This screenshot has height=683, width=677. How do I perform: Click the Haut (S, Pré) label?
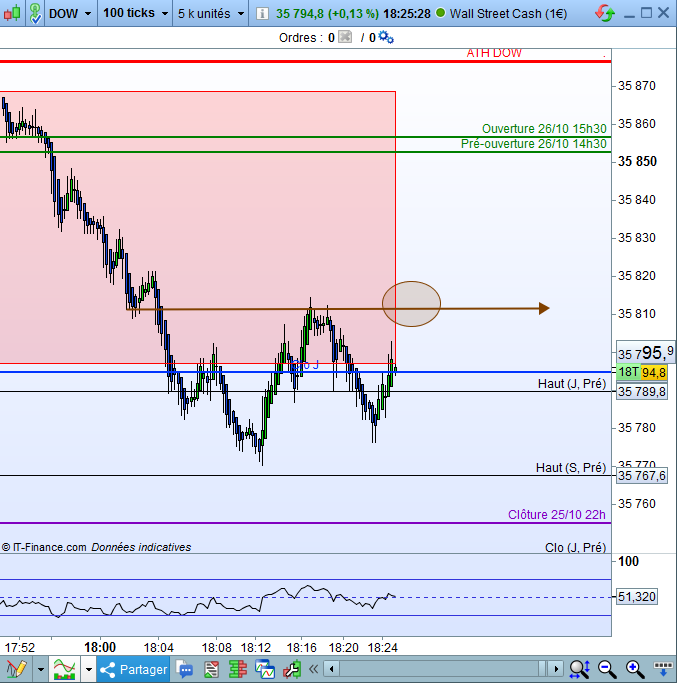coord(571,467)
